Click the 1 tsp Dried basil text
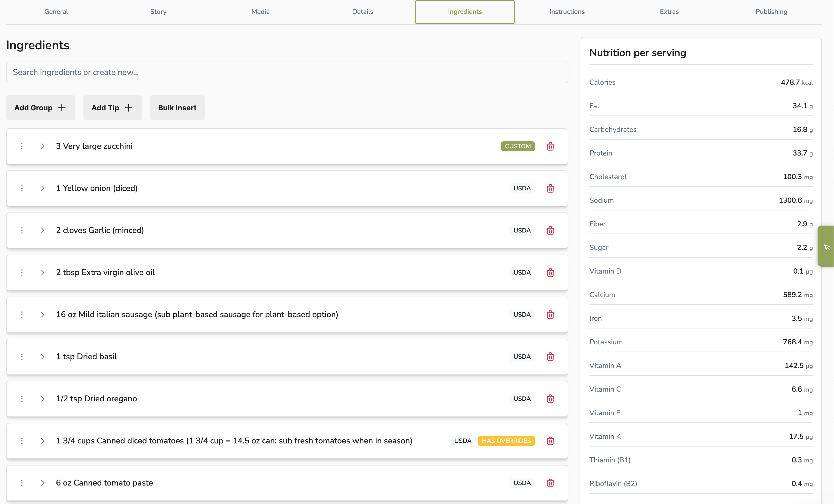Image resolution: width=834 pixels, height=504 pixels. coord(86,357)
